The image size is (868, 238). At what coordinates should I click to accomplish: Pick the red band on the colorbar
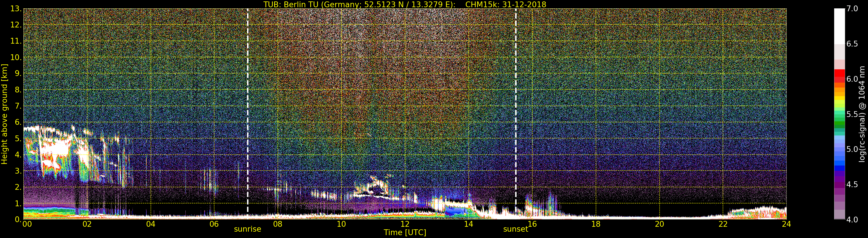pyautogui.click(x=839, y=73)
